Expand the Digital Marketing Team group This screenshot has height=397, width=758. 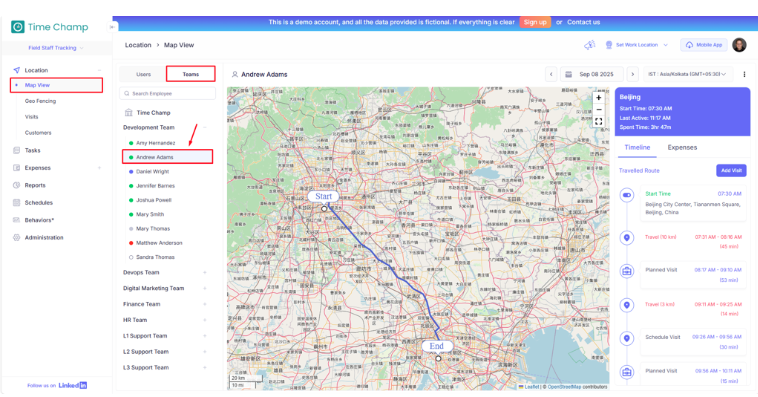pos(204,288)
